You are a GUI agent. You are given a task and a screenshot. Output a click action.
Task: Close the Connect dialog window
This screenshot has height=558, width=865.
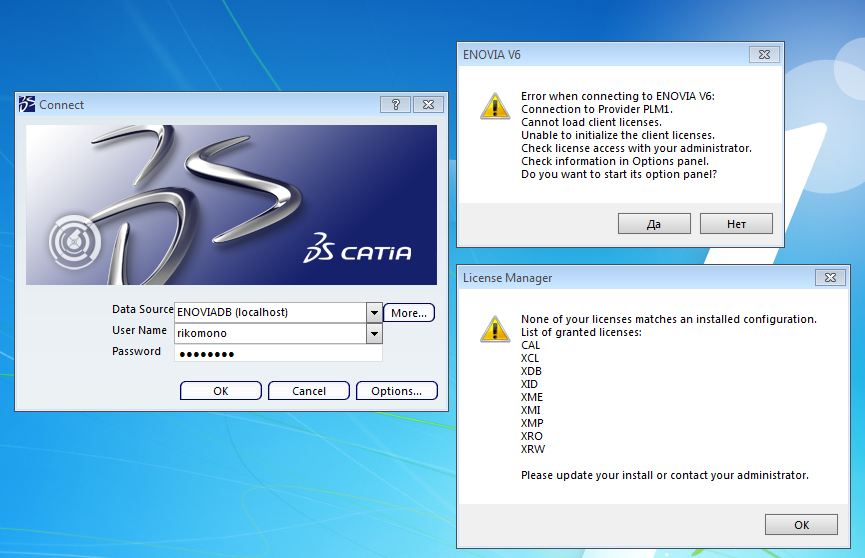point(427,104)
